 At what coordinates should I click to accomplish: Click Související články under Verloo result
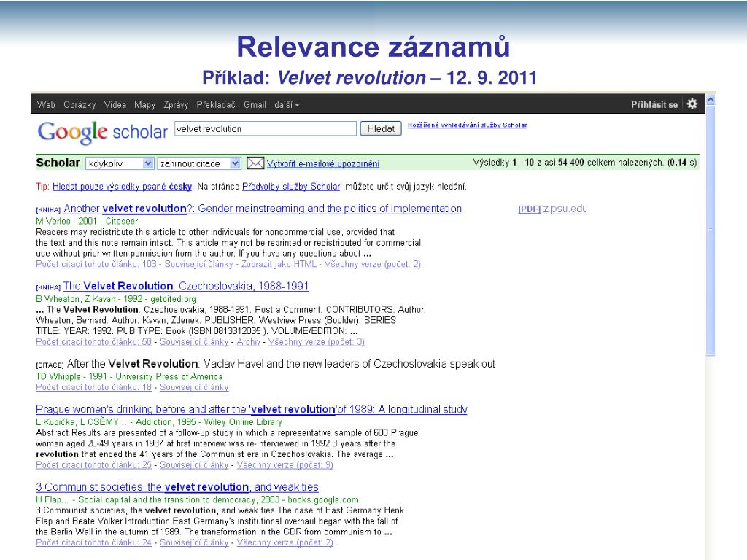tap(198, 264)
